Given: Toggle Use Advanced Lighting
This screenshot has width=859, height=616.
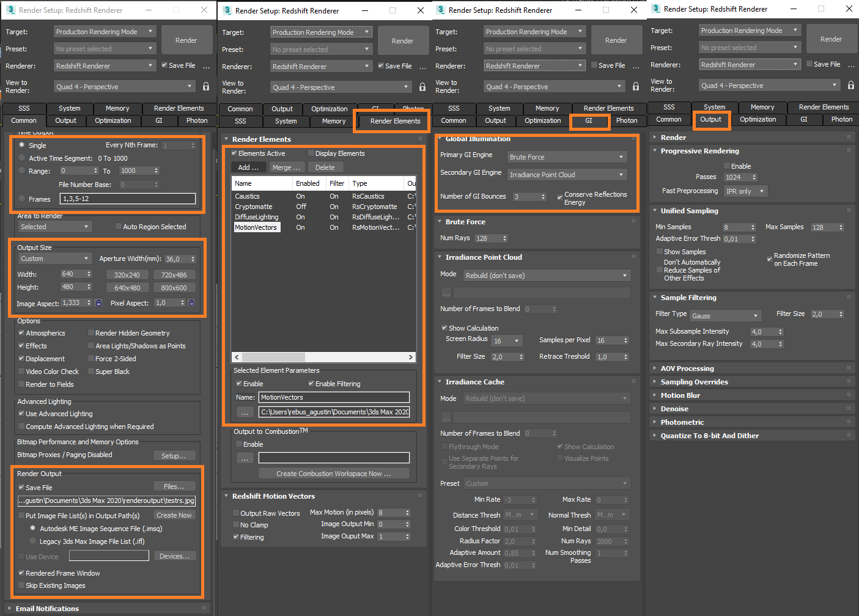Looking at the screenshot, I should pos(21,414).
